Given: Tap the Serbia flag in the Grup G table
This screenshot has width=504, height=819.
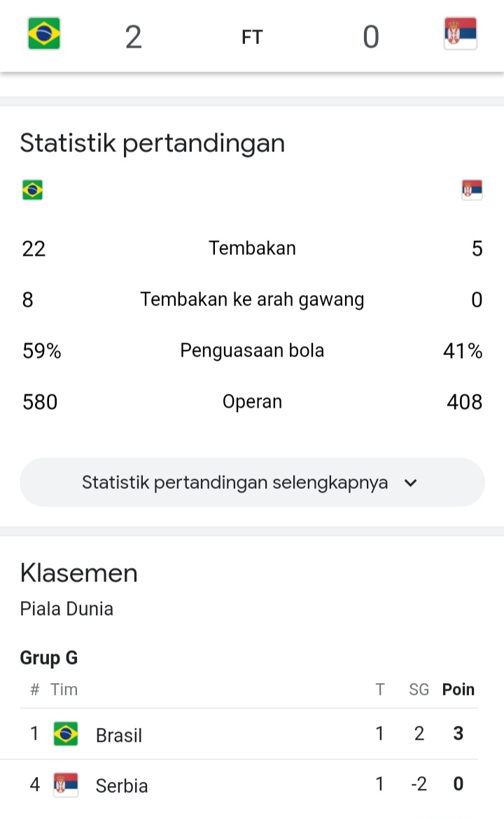Looking at the screenshot, I should 66,785.
